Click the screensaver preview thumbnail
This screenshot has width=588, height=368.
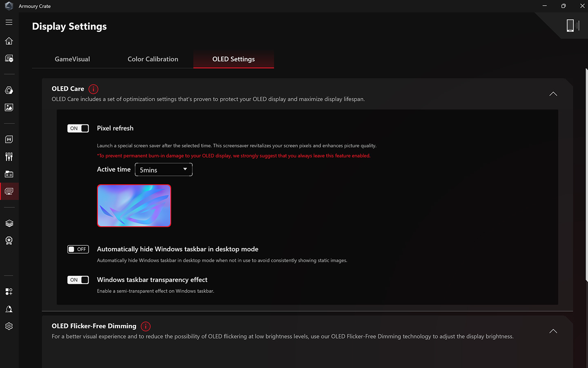click(x=134, y=205)
